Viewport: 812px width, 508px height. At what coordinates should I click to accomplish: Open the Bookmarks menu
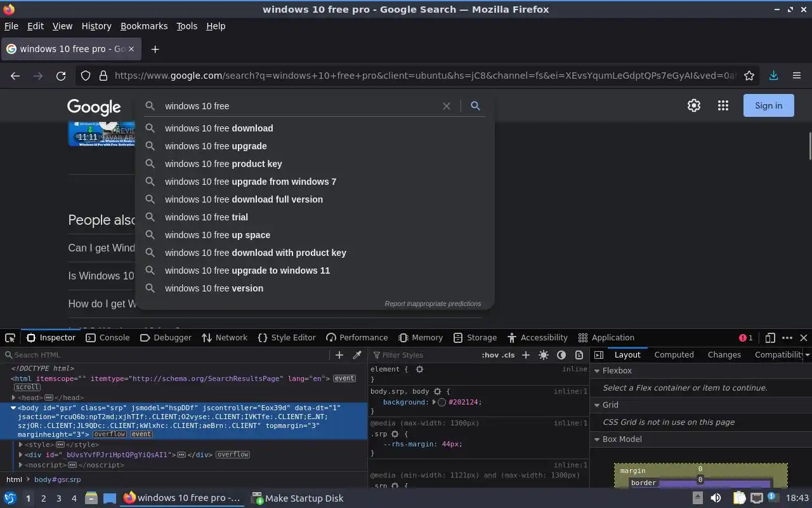(x=144, y=26)
